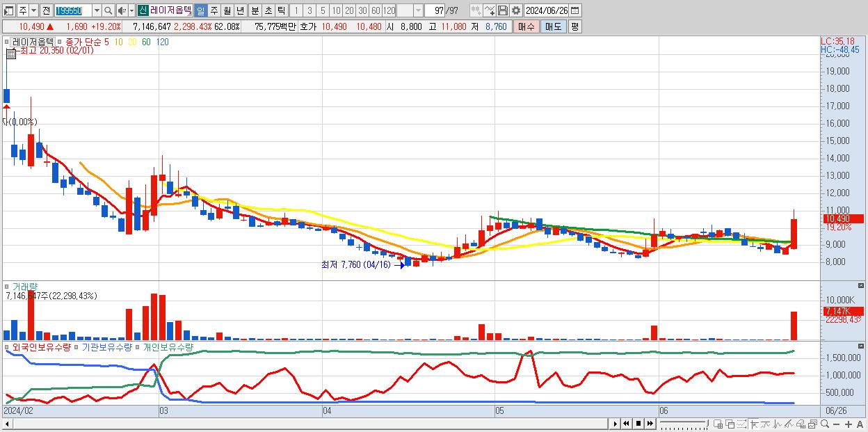Click the plus zoom-in icon
This screenshot has width=868, height=432.
coord(848,424)
